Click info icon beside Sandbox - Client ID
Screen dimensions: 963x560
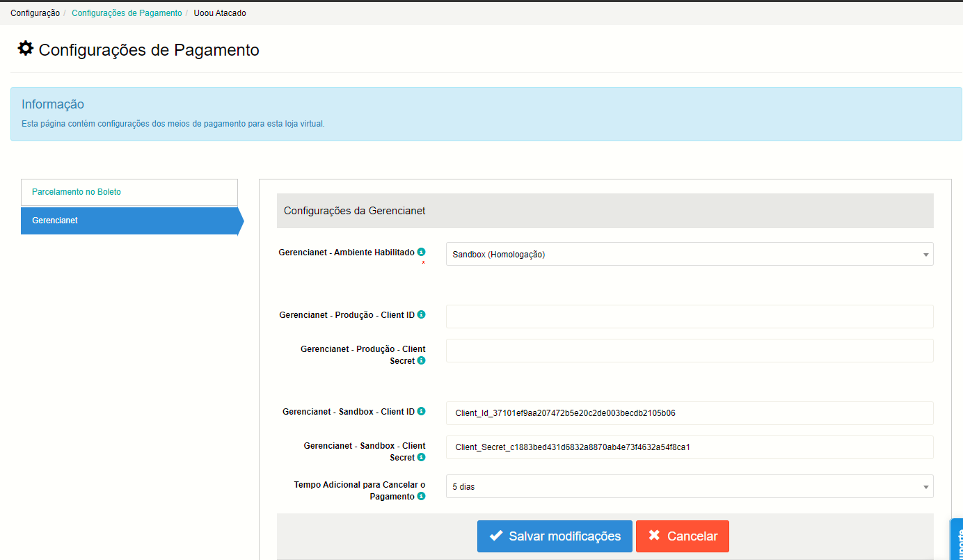[x=421, y=411]
